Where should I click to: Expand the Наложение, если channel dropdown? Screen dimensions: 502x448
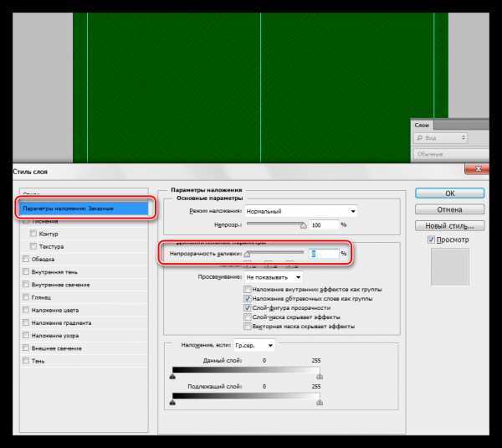tap(254, 345)
